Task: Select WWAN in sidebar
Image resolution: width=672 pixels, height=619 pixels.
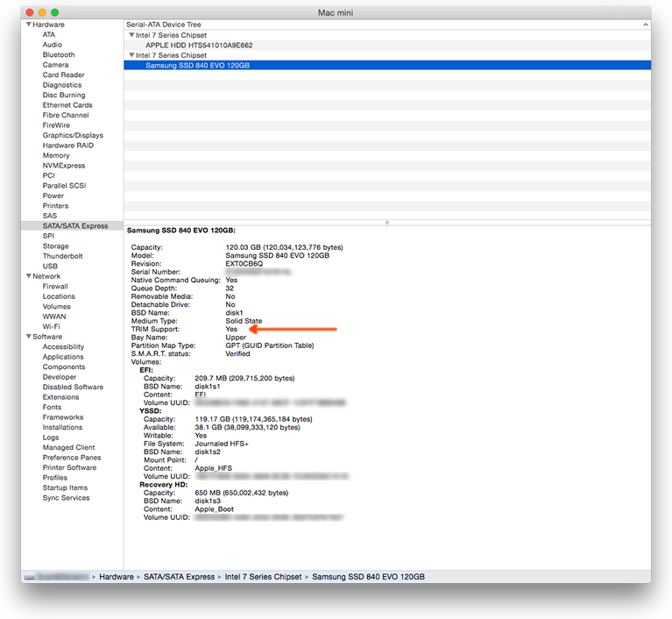Action: tap(54, 317)
